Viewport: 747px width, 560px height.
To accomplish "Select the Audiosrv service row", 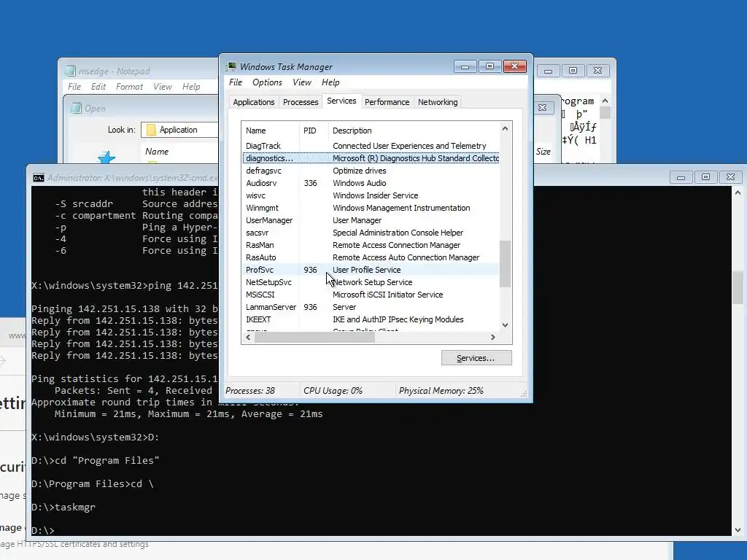I will click(x=371, y=183).
